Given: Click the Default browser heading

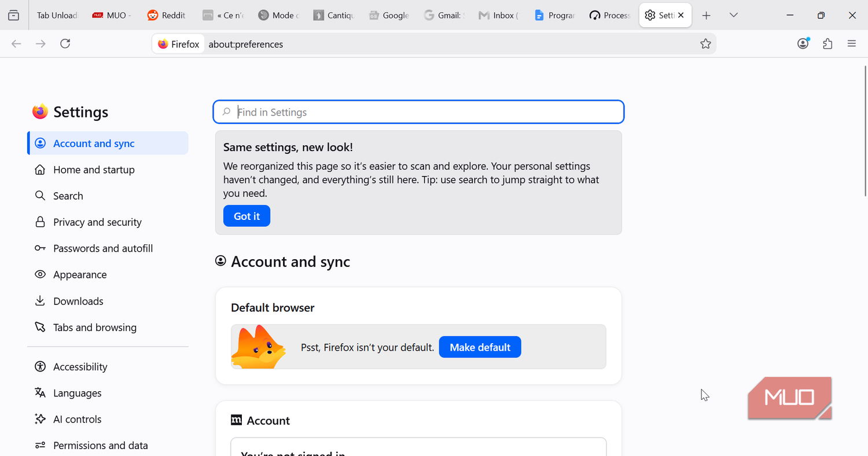Looking at the screenshot, I should (x=273, y=308).
